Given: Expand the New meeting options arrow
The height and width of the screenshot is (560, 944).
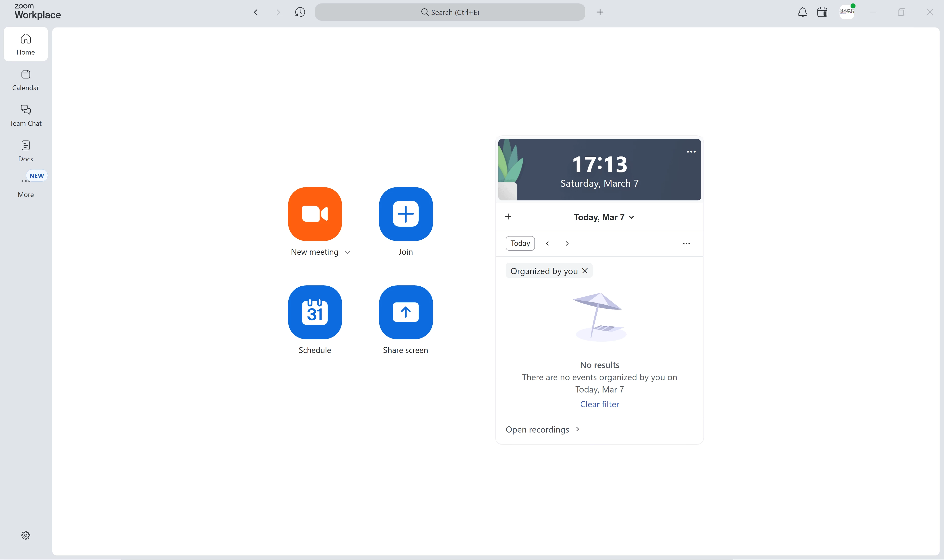Looking at the screenshot, I should coord(347,252).
